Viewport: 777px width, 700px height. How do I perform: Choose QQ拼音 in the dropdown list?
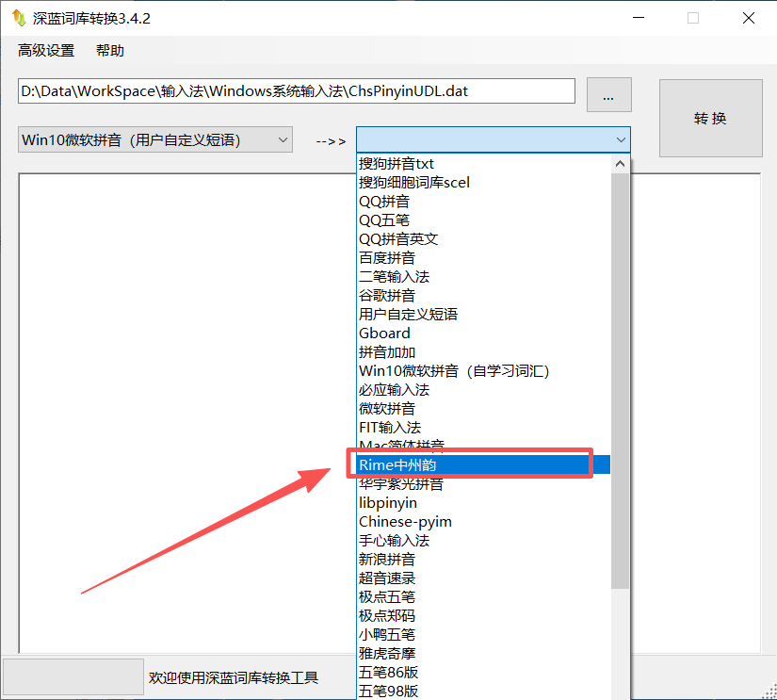click(x=484, y=202)
